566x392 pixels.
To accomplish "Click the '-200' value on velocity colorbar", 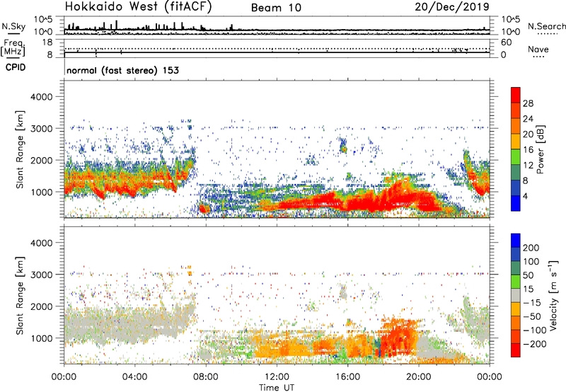I will [x=533, y=344].
